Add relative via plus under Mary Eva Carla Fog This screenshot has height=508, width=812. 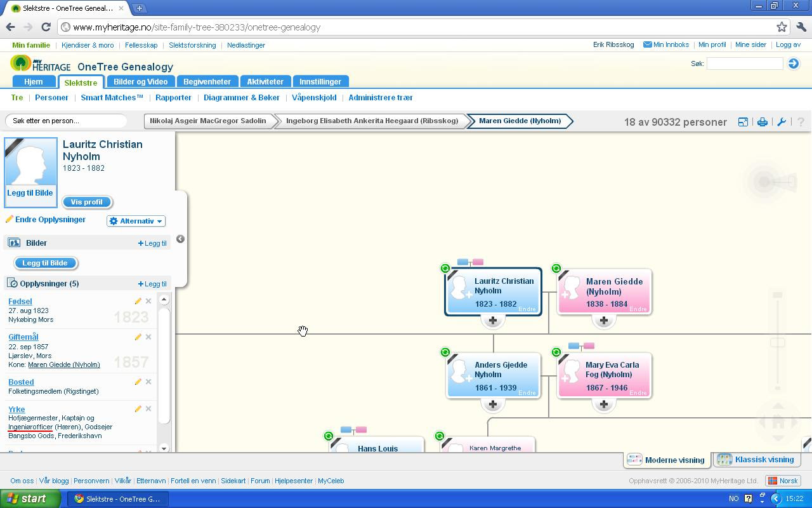click(604, 404)
